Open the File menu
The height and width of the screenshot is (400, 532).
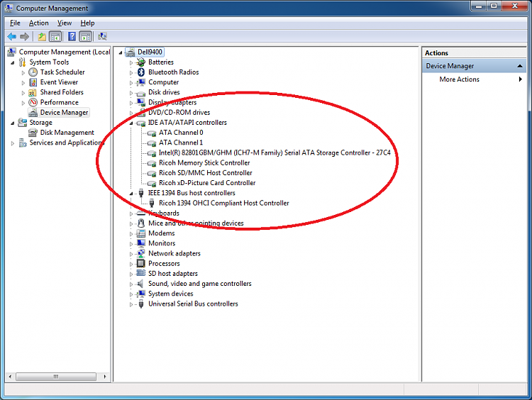pyautogui.click(x=15, y=23)
